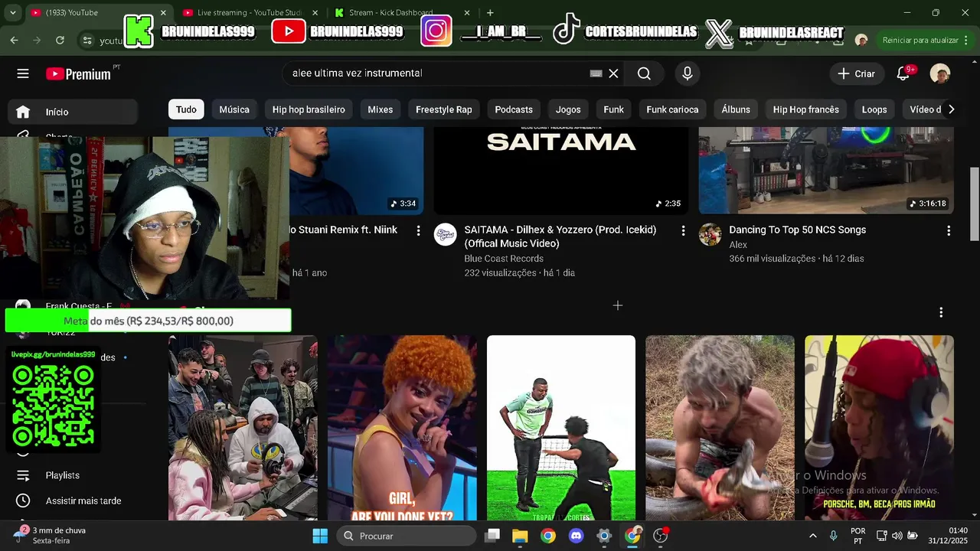The height and width of the screenshot is (551, 980).
Task: Open the shirtless man with fish Short
Action: (x=720, y=428)
